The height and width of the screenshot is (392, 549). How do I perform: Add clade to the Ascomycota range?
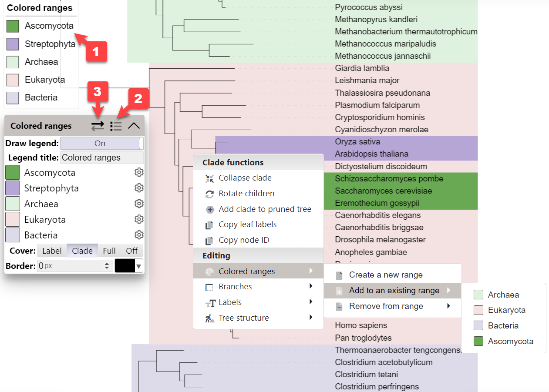tap(510, 342)
